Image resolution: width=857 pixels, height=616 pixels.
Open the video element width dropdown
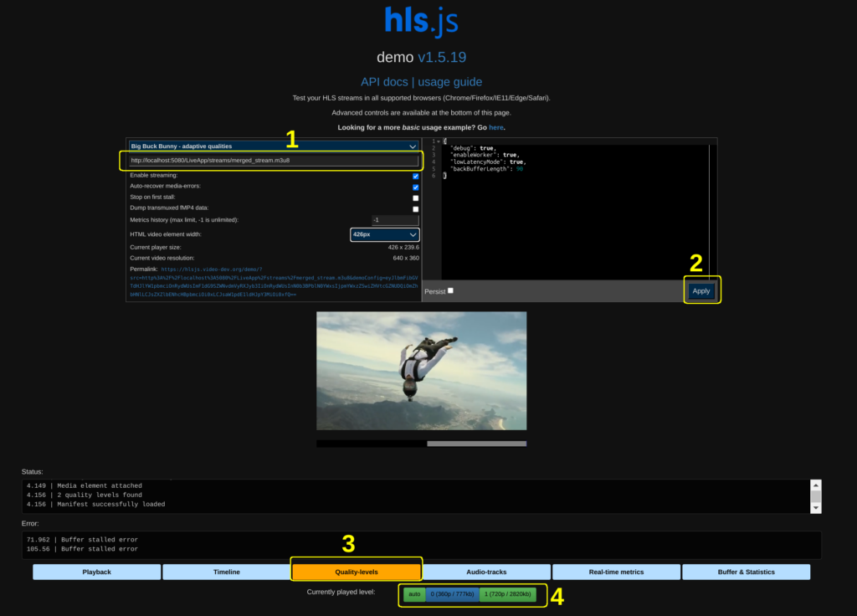[x=385, y=234]
